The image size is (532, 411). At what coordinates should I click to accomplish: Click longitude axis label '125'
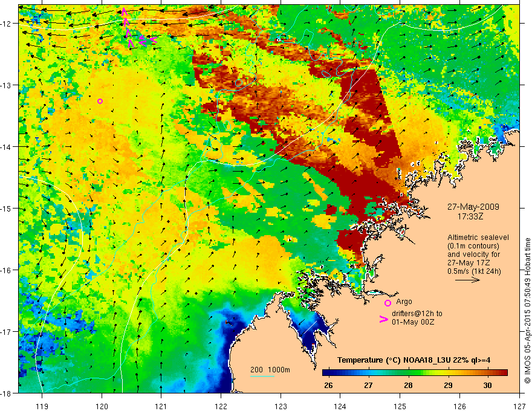[400, 406]
